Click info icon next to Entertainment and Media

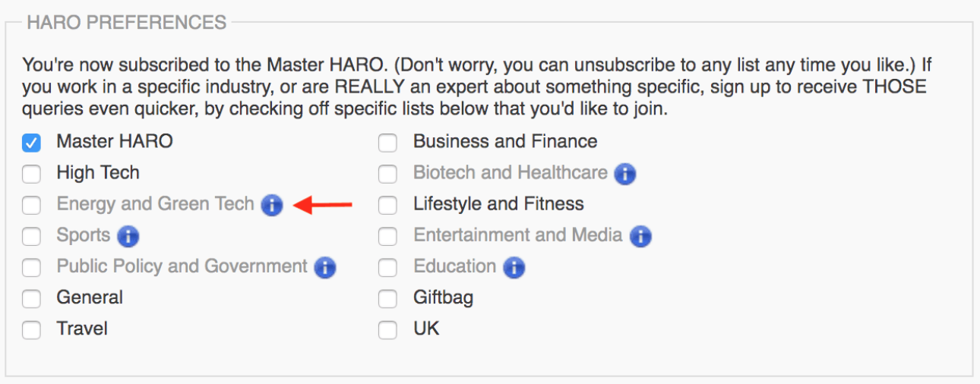pos(640,237)
